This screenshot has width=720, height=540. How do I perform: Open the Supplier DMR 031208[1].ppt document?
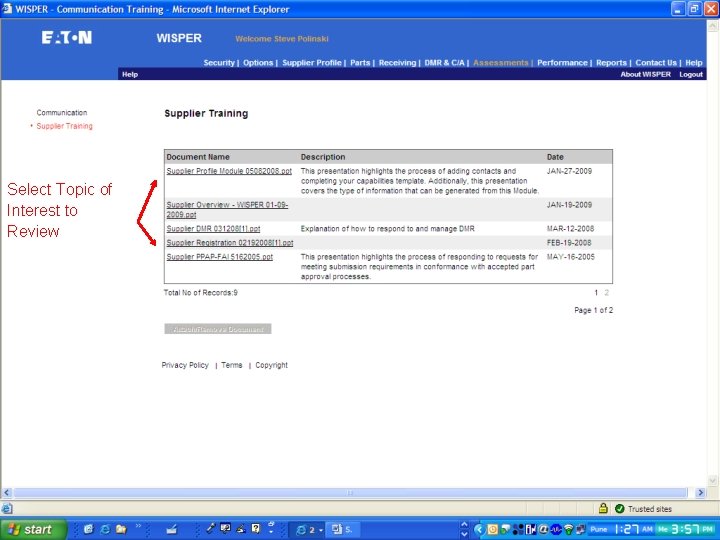click(x=213, y=229)
